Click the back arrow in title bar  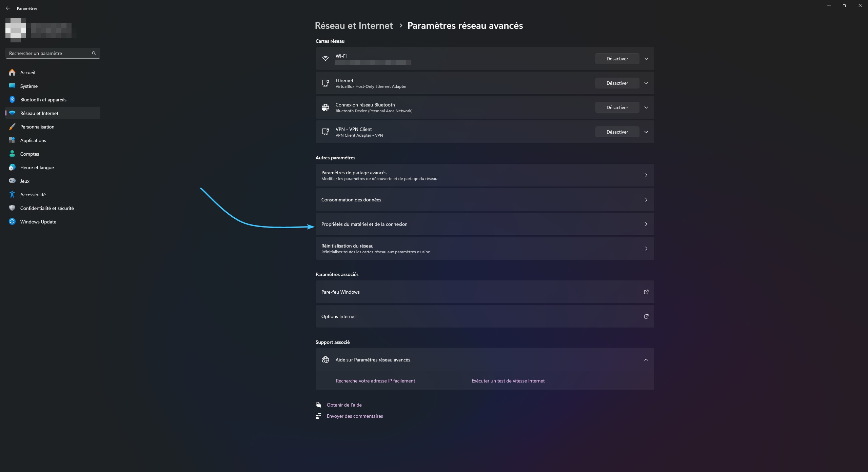pos(8,8)
